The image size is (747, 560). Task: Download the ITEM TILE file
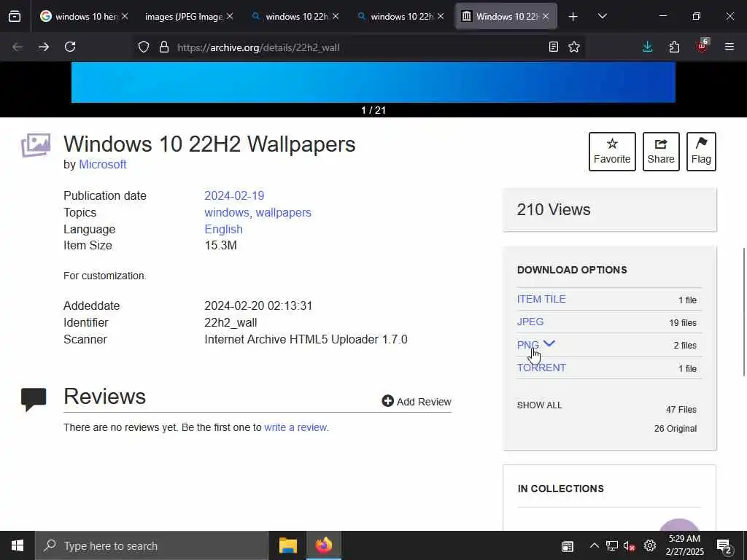pyautogui.click(x=541, y=299)
